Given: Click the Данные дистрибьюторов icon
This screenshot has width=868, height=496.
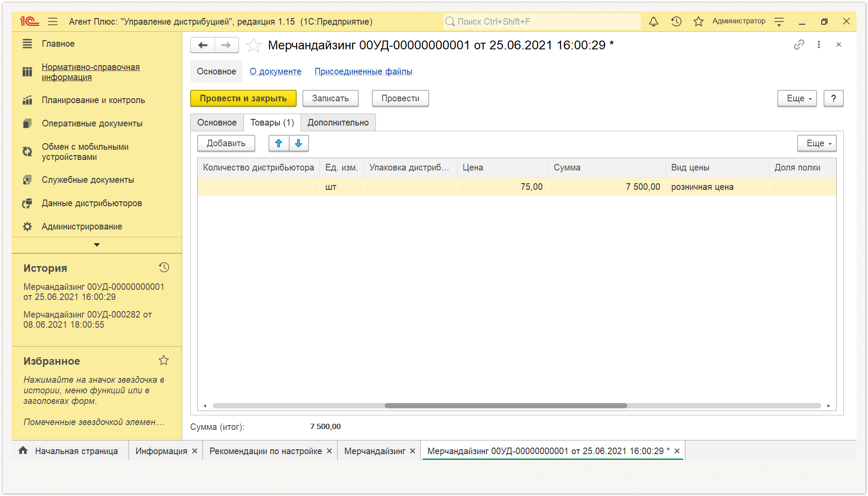Looking at the screenshot, I should click(x=27, y=203).
